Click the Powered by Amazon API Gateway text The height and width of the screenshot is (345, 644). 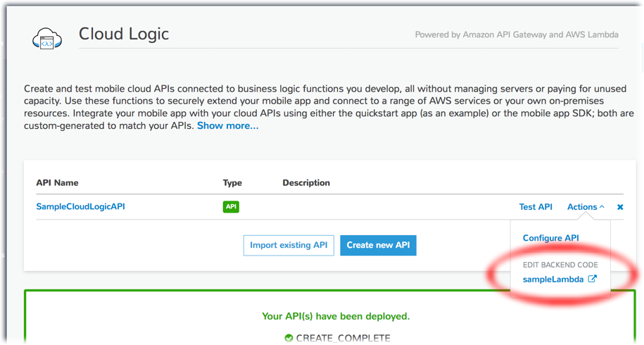(x=517, y=34)
